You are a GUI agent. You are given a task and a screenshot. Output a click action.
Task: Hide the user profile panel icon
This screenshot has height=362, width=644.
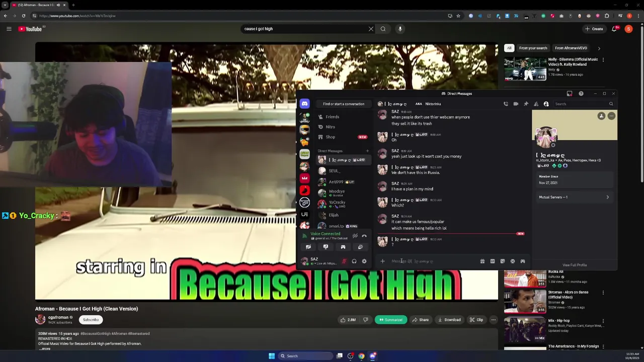(x=546, y=104)
